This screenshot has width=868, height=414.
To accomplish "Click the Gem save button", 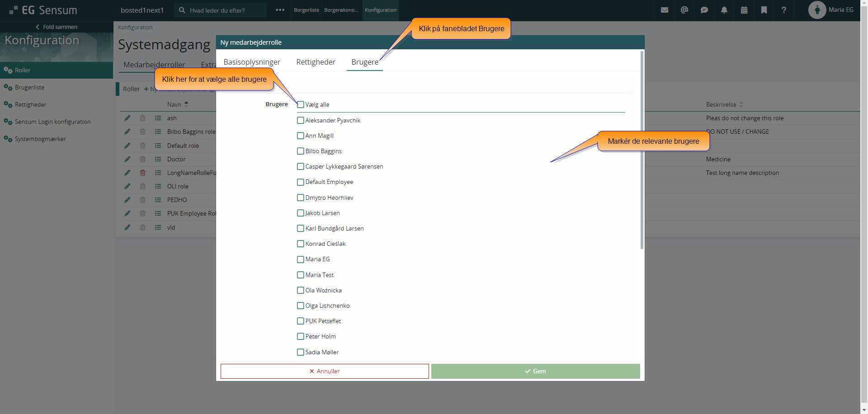I will point(535,371).
